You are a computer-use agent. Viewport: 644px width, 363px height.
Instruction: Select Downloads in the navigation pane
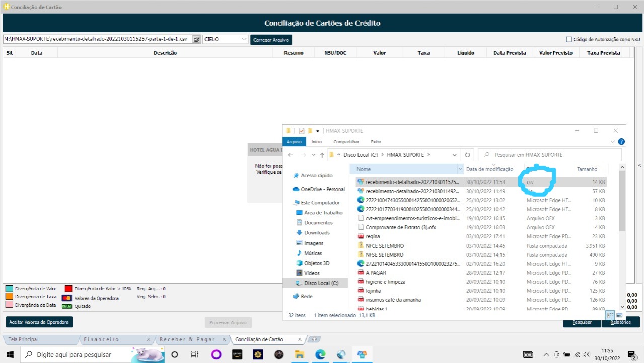[x=317, y=233]
